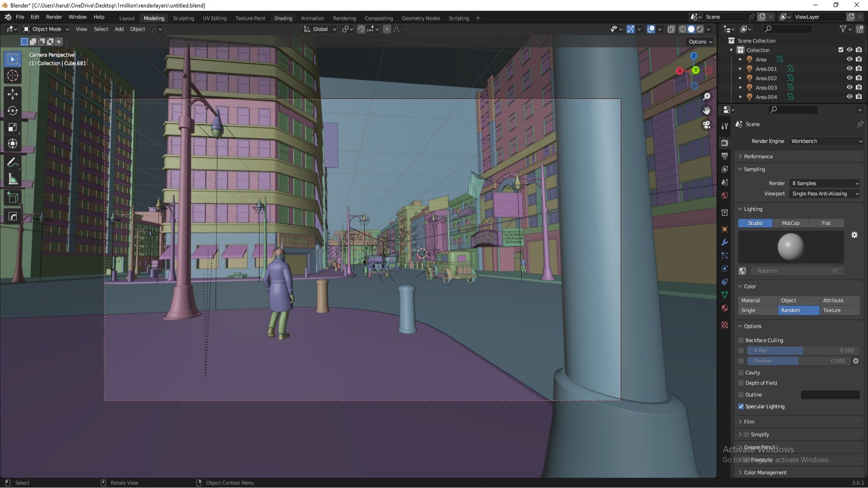Viewport: 868px width, 488px height.
Task: Activate the Rotate tool
Action: [13, 111]
